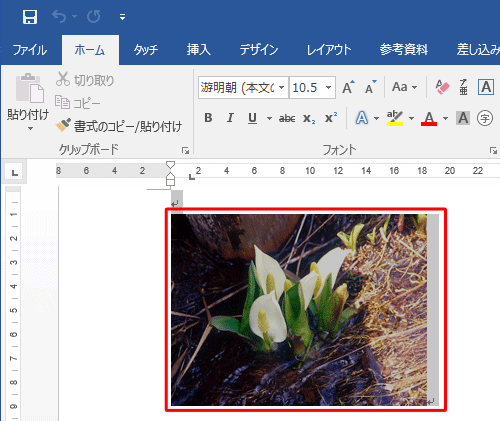Toggle italic formatting
The image size is (500, 421).
tap(230, 118)
